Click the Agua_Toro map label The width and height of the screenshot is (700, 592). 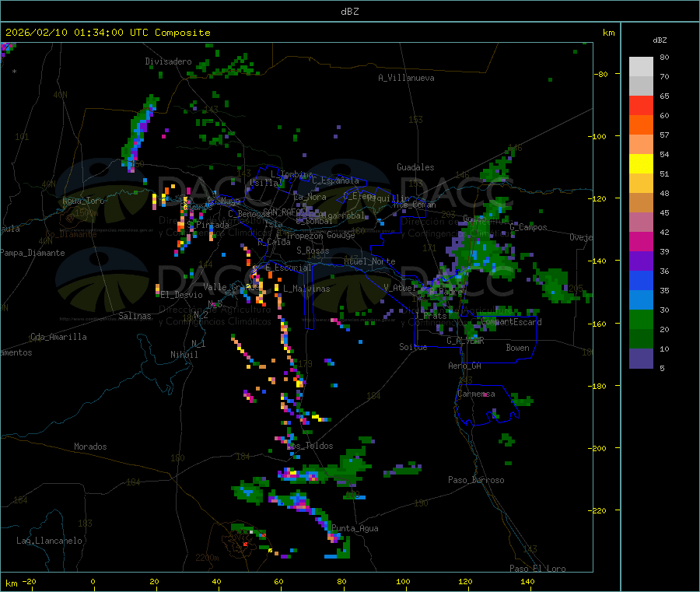click(x=83, y=201)
